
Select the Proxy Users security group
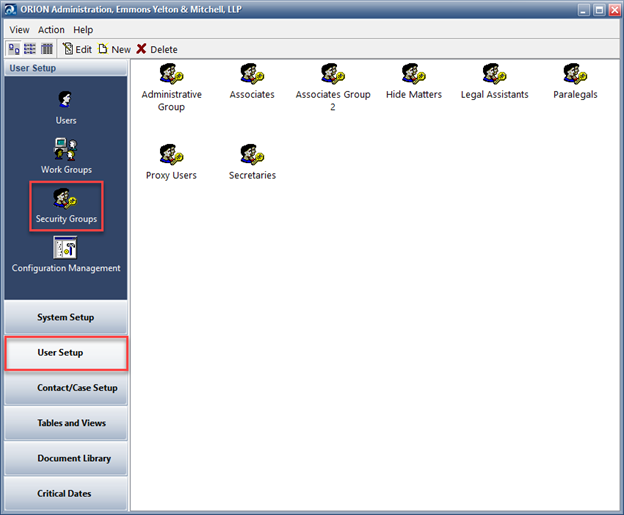(171, 162)
